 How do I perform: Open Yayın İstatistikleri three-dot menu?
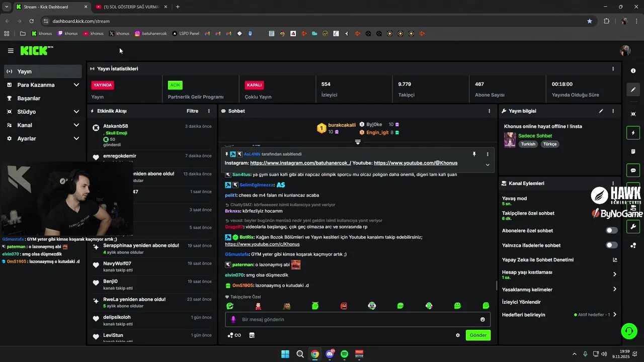(x=613, y=69)
